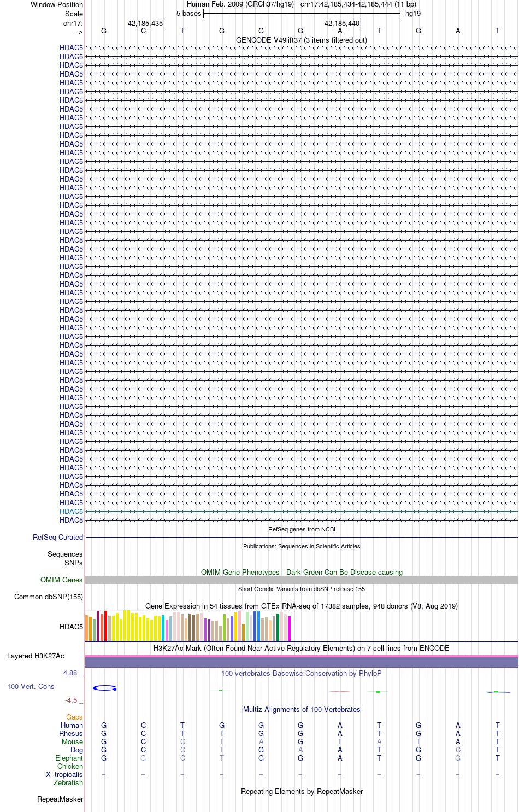Click the Layered H3K27Ac label
Image resolution: width=519 pixels, height=812 pixels.
click(x=36, y=656)
